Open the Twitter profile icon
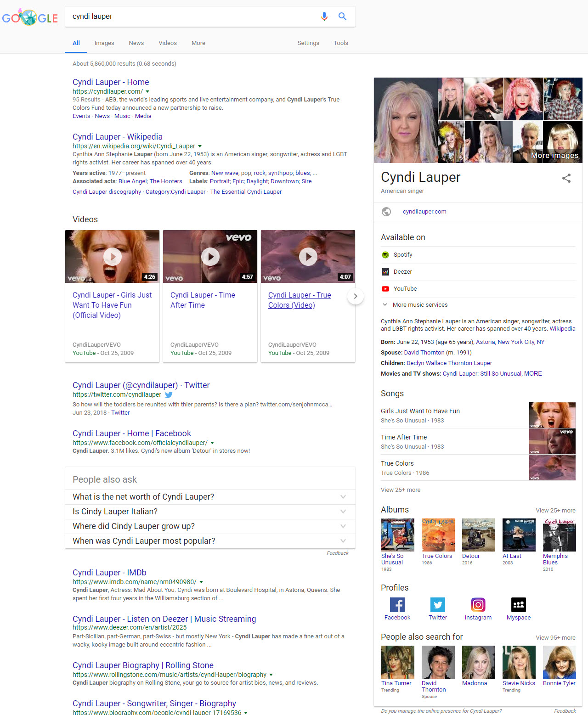 coord(438,605)
